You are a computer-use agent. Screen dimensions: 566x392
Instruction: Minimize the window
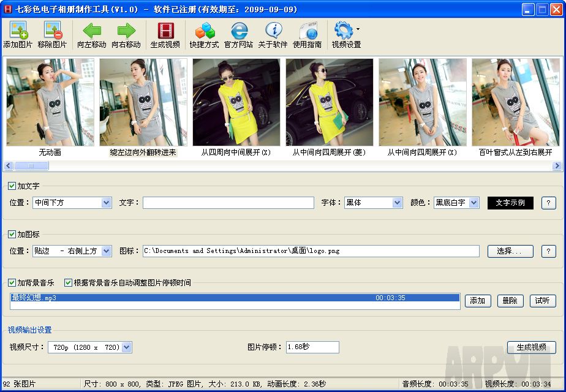coord(528,10)
